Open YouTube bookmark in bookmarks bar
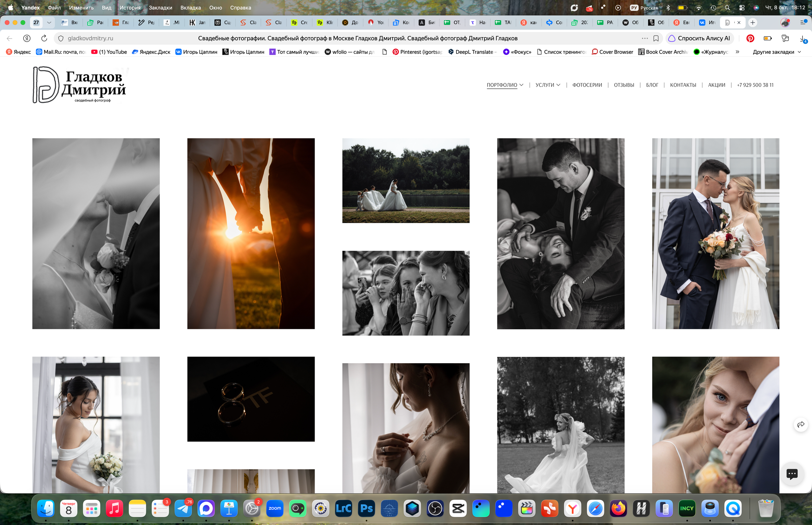The image size is (812, 525). point(109,52)
